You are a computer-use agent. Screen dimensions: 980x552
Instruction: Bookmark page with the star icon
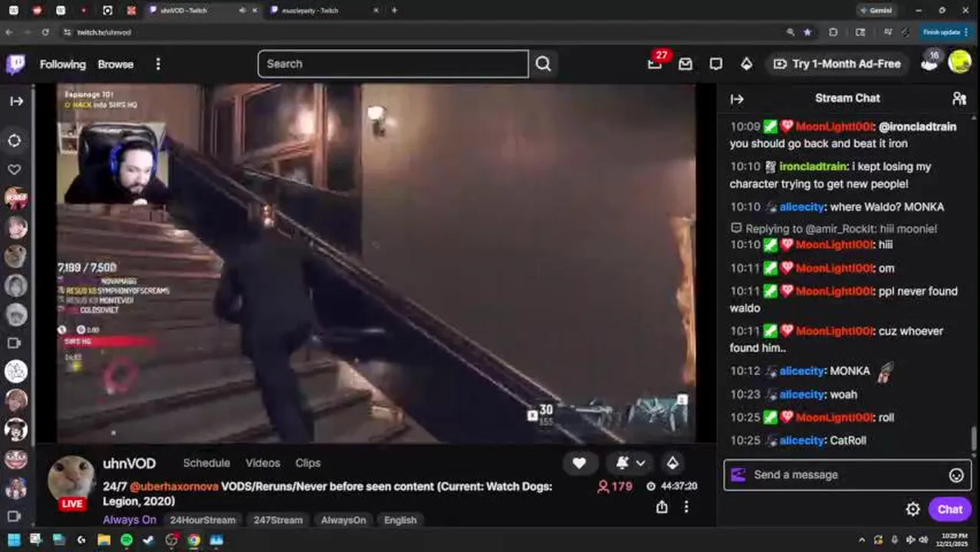click(x=807, y=32)
